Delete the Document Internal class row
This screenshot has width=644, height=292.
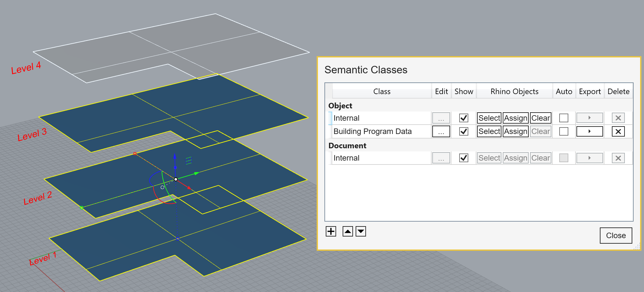[618, 158]
